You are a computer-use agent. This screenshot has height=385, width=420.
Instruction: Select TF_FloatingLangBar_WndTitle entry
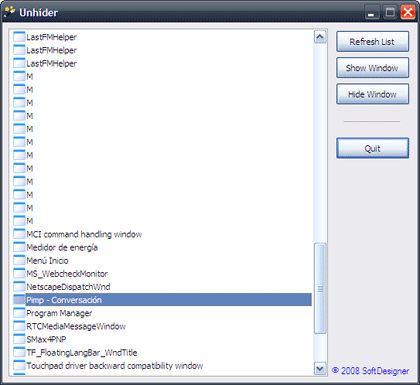click(82, 352)
